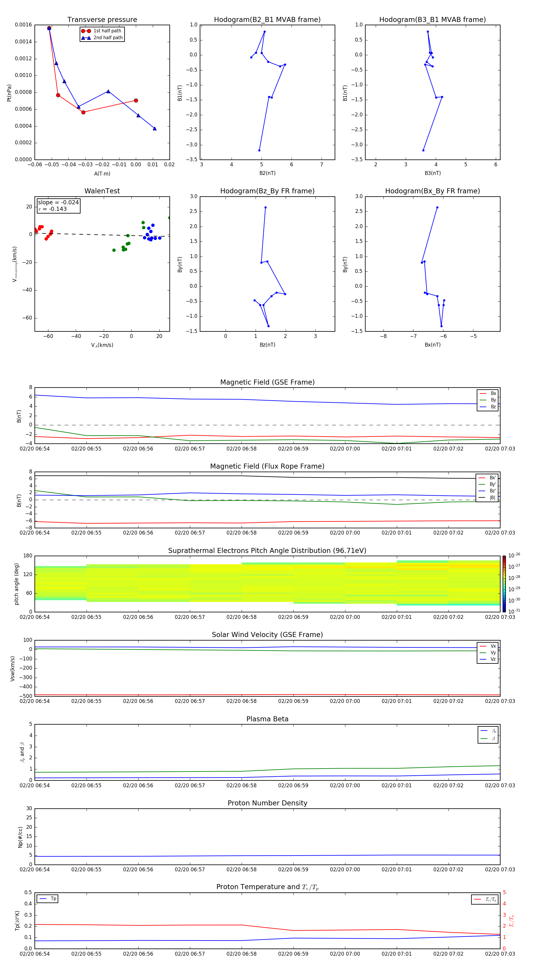Click the 'VA(km/s)' x-axis label
This screenshot has width=535, height=980.
pos(102,345)
